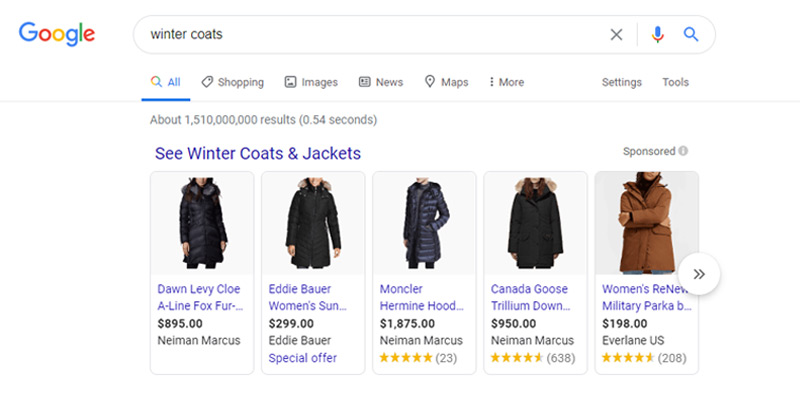This screenshot has width=800, height=400.
Task: Click the info icon next to Sponsored
Action: point(683,151)
